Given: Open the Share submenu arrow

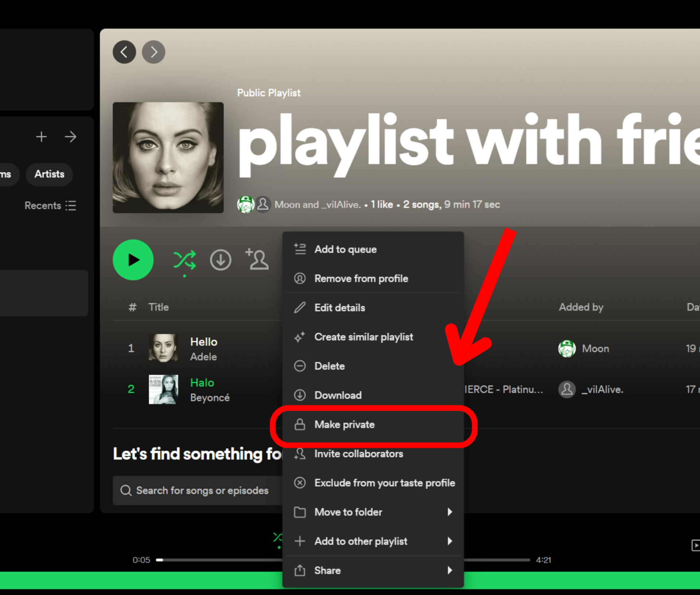Looking at the screenshot, I should (x=450, y=571).
